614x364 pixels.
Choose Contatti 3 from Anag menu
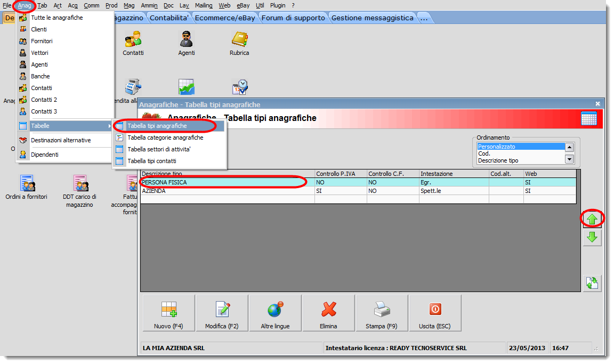(65, 111)
